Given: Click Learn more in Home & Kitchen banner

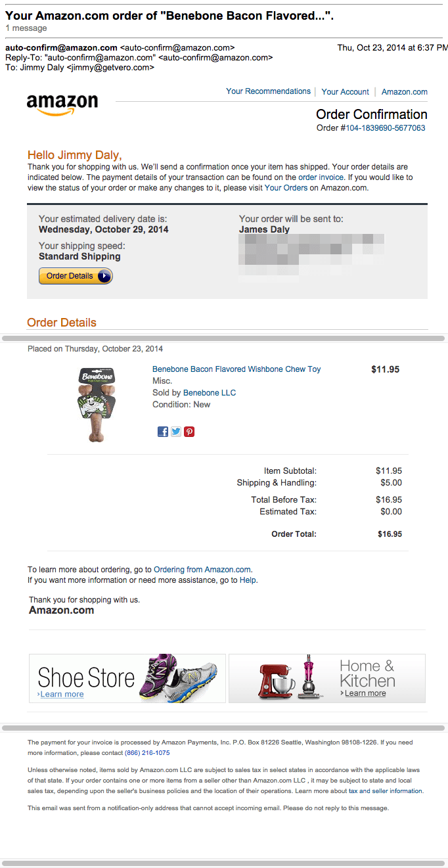Looking at the screenshot, I should click(x=365, y=693).
